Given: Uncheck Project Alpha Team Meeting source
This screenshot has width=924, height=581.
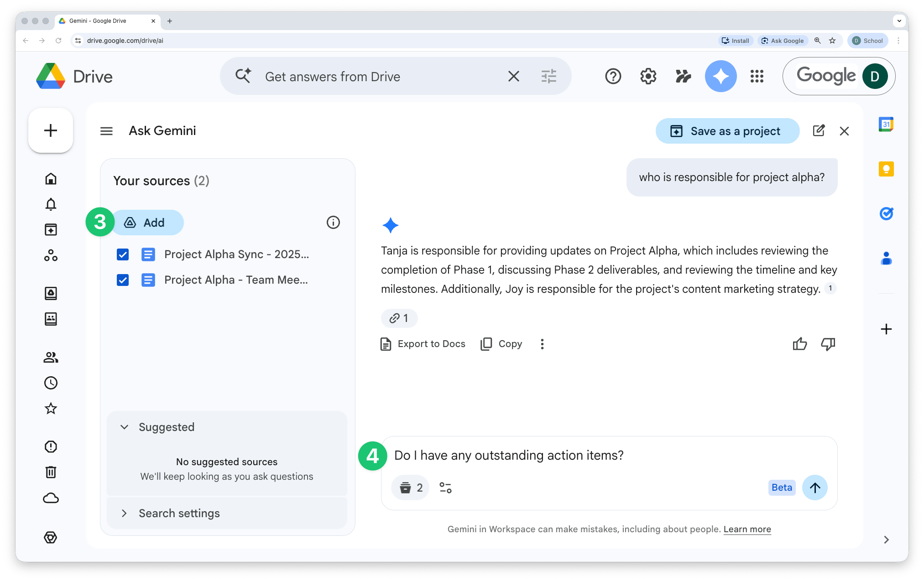Looking at the screenshot, I should 123,280.
